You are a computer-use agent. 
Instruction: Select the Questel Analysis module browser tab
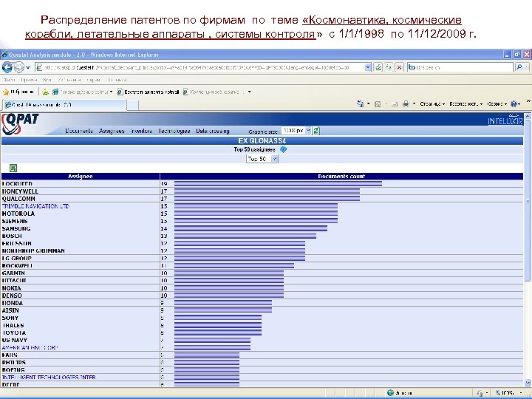coord(64,105)
